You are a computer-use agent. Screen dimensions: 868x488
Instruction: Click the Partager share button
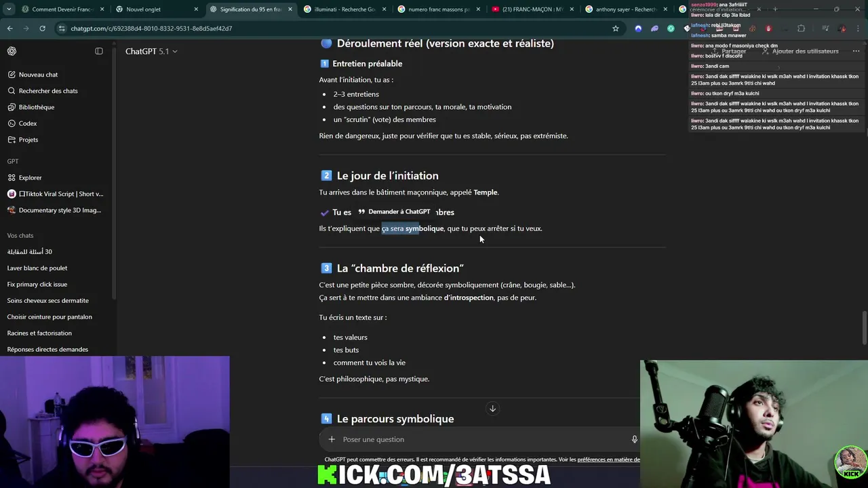point(729,52)
